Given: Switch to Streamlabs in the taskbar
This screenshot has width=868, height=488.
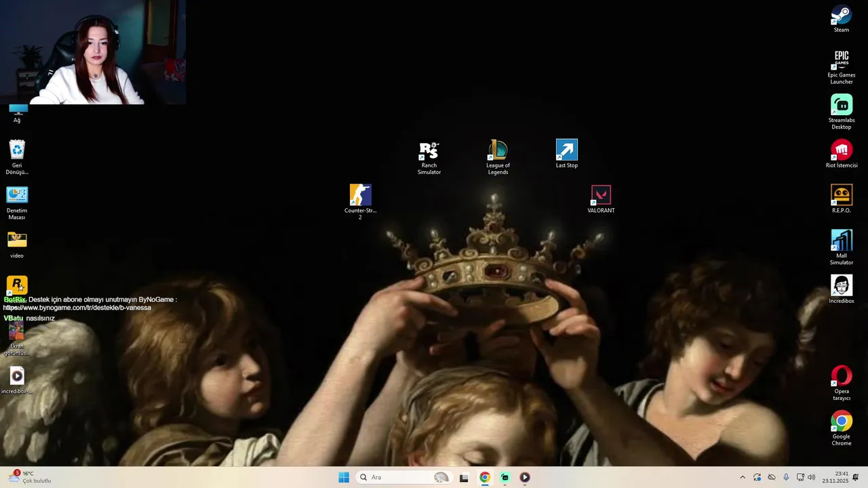Looking at the screenshot, I should (x=505, y=477).
